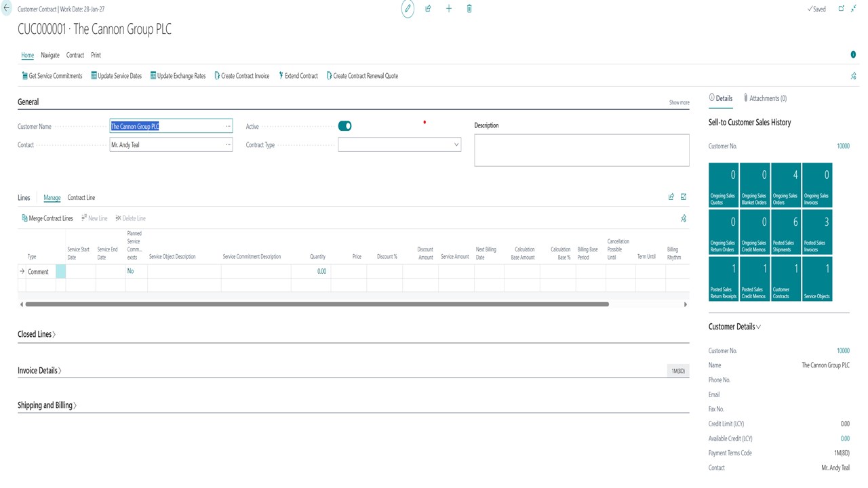This screenshot has height=488, width=868.
Task: Open the Ongoing Sales Return Orders tile
Action: click(724, 232)
